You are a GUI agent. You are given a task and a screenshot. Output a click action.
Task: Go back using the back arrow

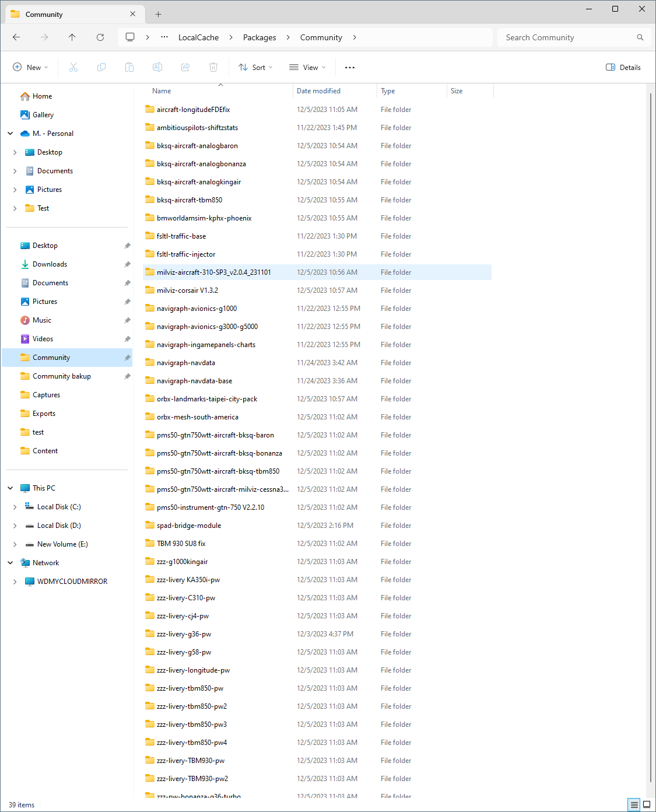pyautogui.click(x=16, y=37)
